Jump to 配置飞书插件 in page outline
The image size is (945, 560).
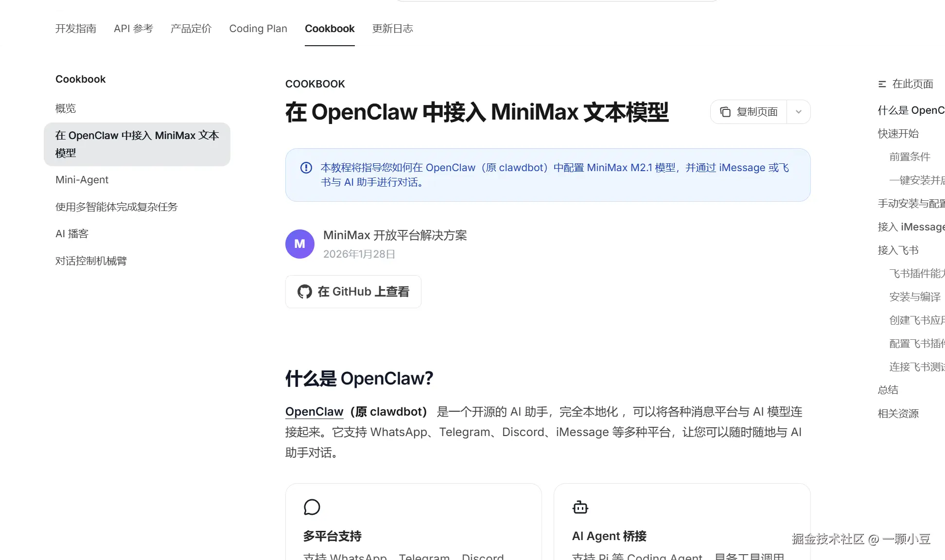[x=917, y=344]
